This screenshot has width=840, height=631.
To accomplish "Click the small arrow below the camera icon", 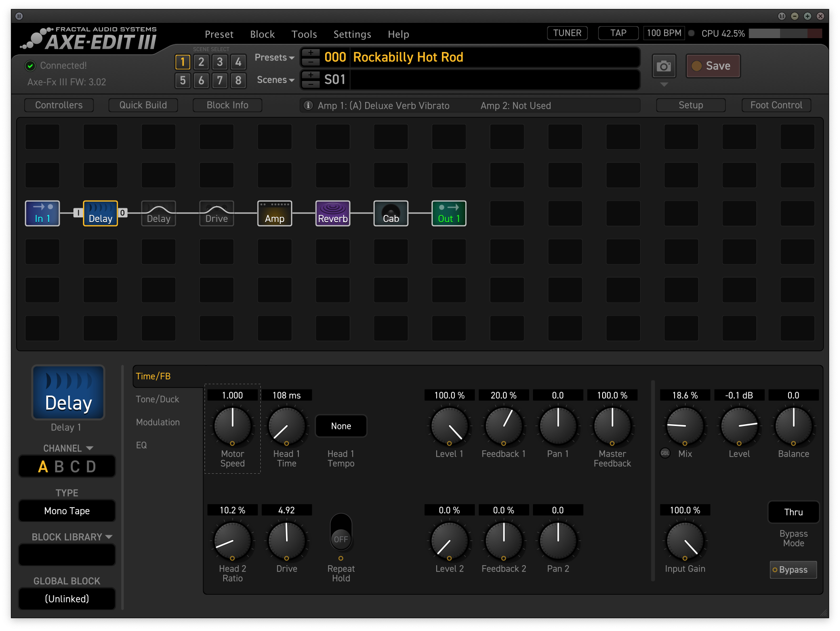I will pyautogui.click(x=664, y=85).
